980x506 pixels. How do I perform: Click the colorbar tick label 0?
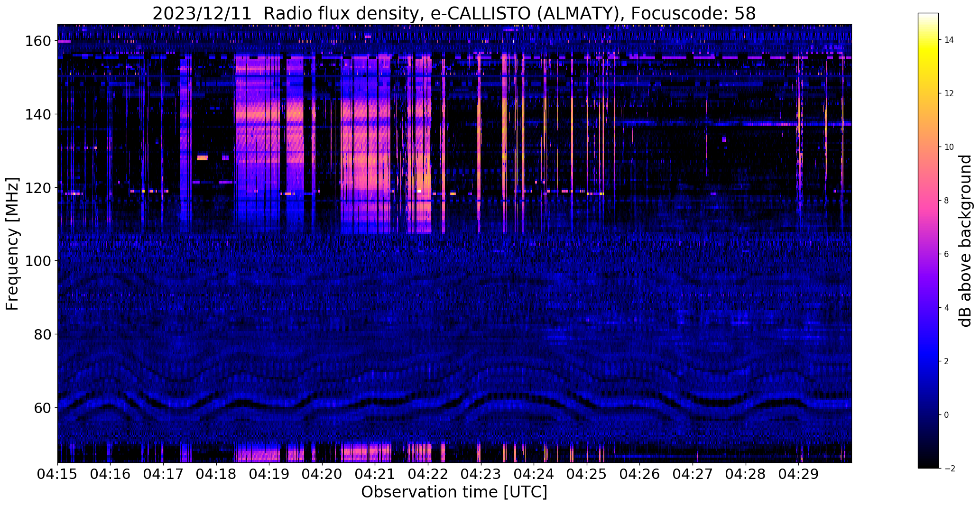[x=947, y=415]
